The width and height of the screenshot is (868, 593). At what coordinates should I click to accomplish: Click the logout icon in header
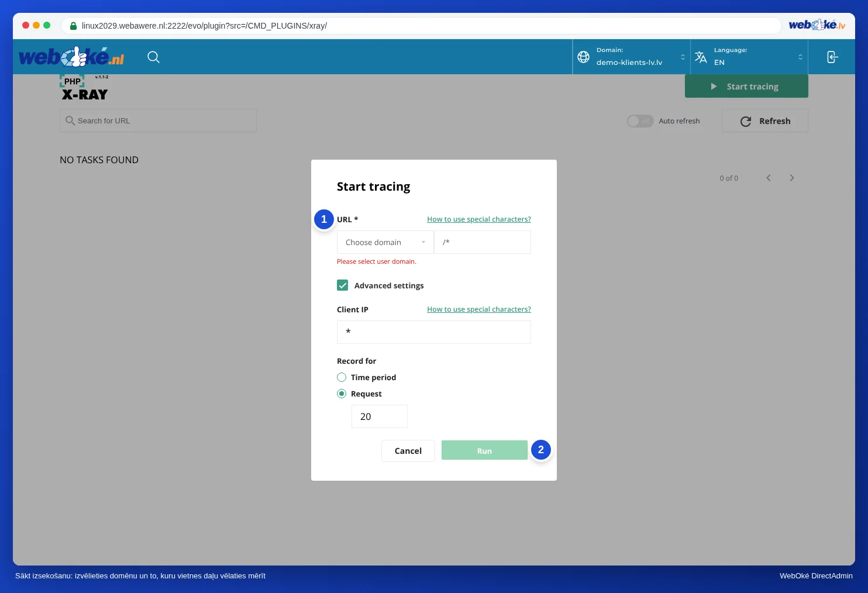[832, 57]
